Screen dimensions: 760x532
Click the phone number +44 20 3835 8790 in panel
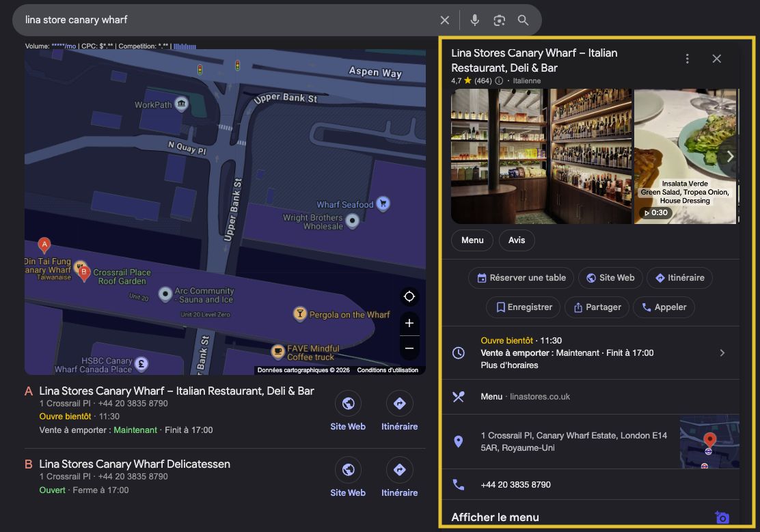[515, 484]
